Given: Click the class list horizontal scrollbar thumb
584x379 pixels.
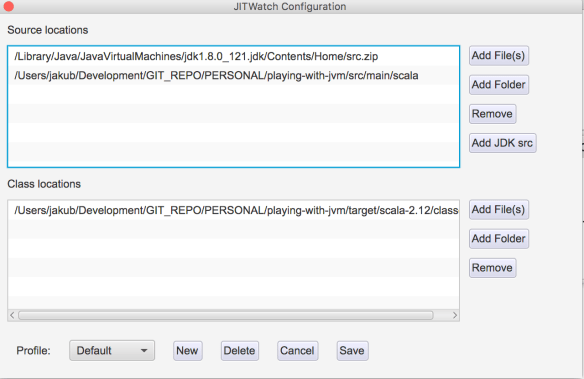Looking at the screenshot, I should [226, 315].
